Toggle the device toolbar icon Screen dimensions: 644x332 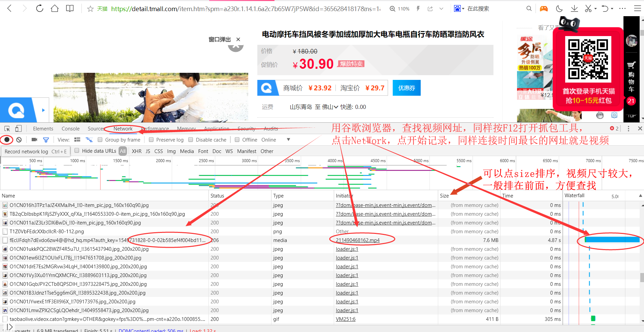pyautogui.click(x=19, y=128)
